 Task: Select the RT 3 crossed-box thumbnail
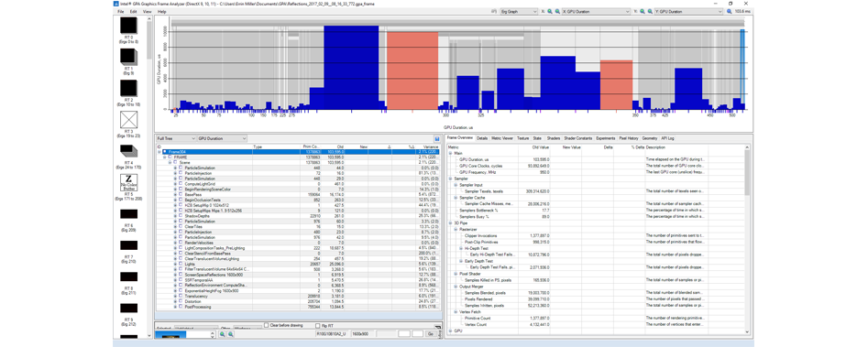pos(128,120)
